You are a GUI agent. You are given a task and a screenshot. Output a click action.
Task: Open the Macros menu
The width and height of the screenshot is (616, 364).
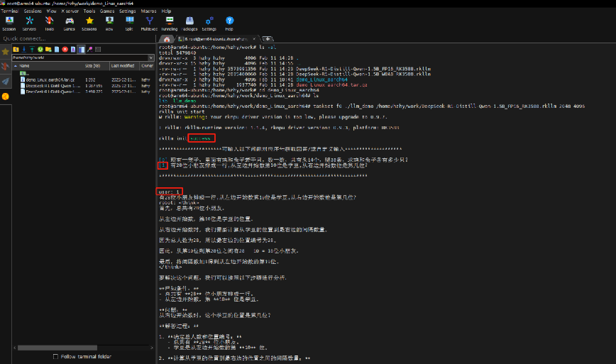[148, 11]
